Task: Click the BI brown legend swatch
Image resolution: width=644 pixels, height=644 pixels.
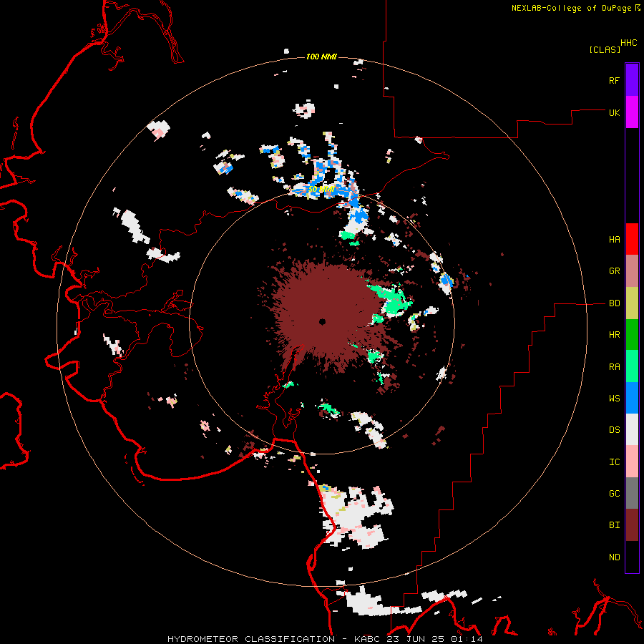Action: pos(632,525)
